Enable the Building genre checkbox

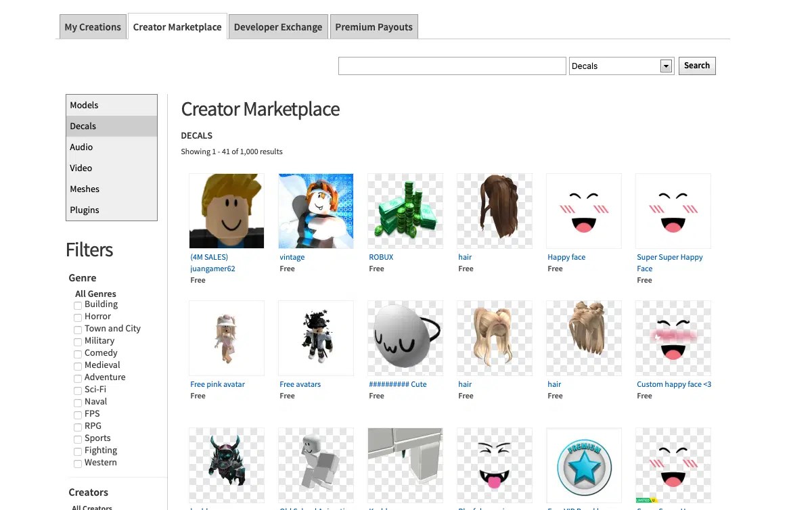coord(78,306)
